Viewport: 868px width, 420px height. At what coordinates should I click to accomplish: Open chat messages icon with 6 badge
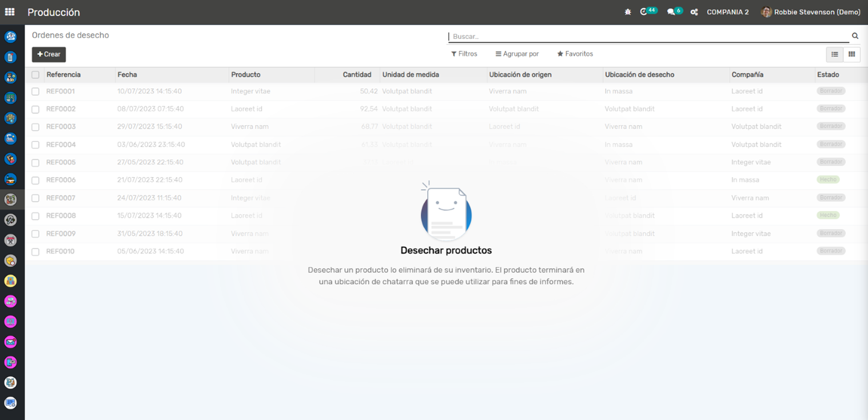pyautogui.click(x=671, y=12)
